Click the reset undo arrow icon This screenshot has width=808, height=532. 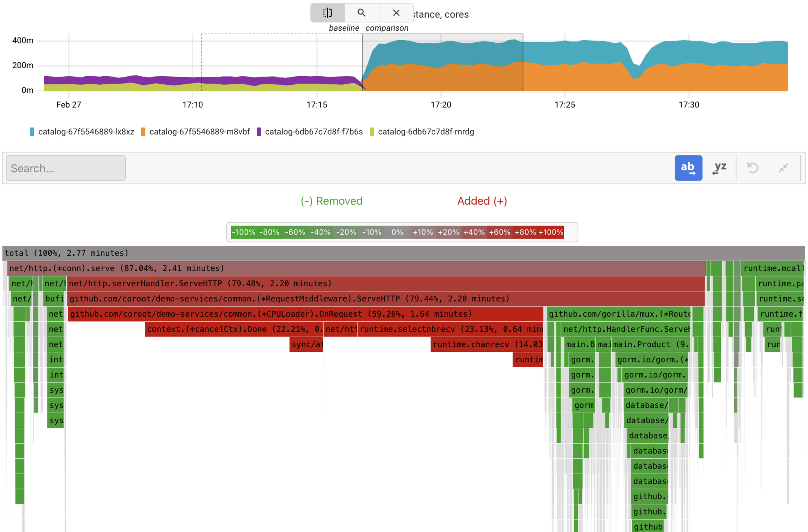752,168
